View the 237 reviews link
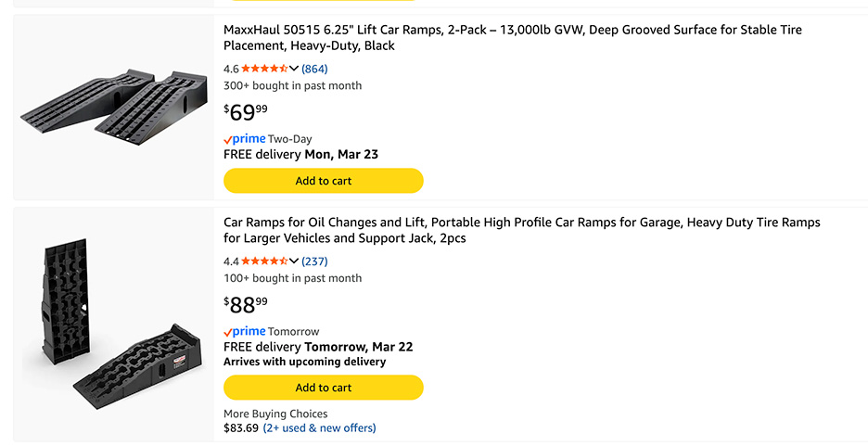The height and width of the screenshot is (446, 868). point(314,261)
